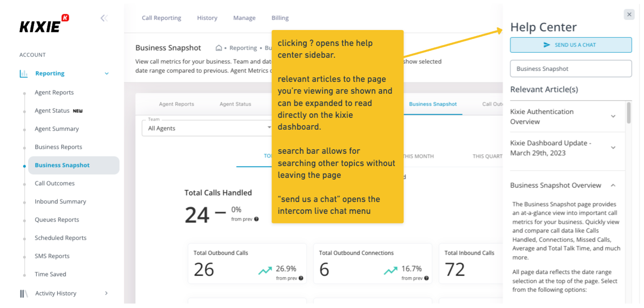Click the Activity History icon
Screen dimensions: 644x308
click(x=24, y=293)
